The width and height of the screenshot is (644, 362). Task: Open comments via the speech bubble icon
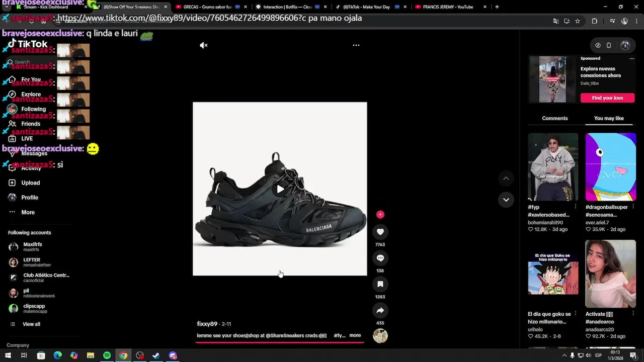(x=380, y=258)
